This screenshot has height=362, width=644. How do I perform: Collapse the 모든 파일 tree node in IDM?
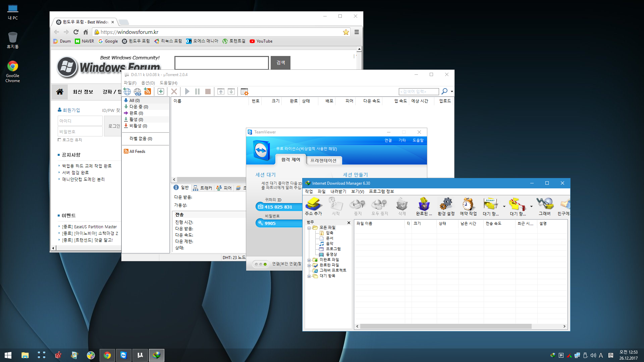[309, 228]
